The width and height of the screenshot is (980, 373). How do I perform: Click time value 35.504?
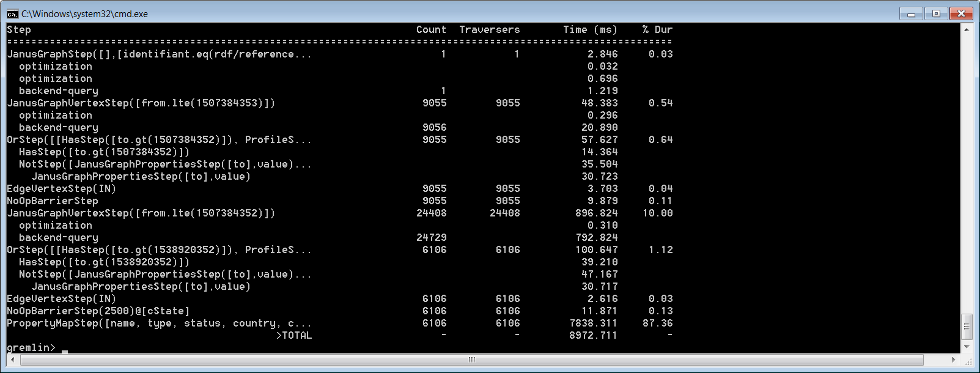[600, 164]
